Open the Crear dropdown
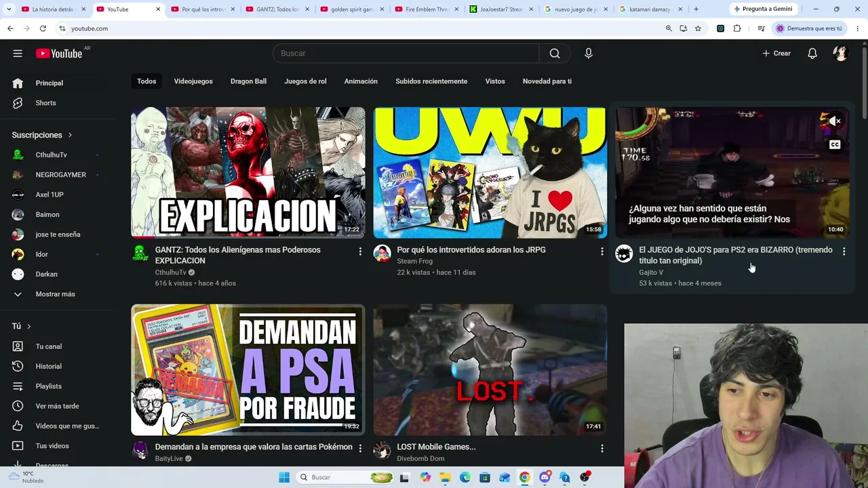This screenshot has height=488, width=868. click(x=776, y=54)
